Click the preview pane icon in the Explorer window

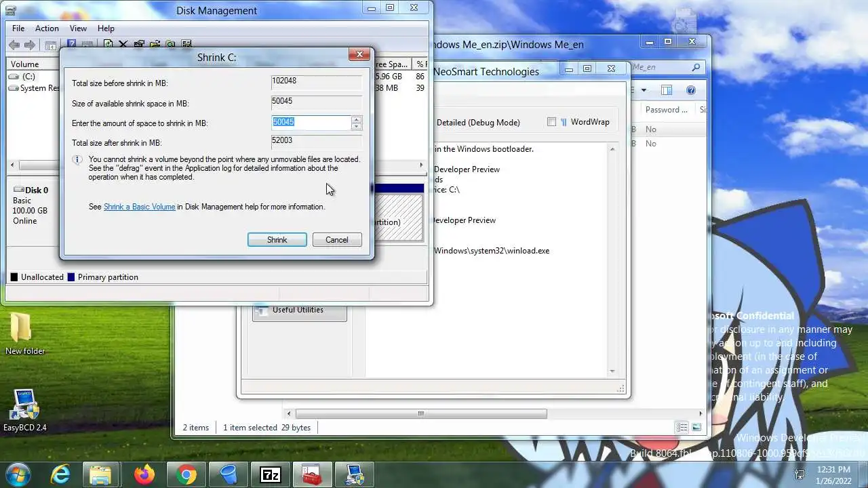point(667,90)
